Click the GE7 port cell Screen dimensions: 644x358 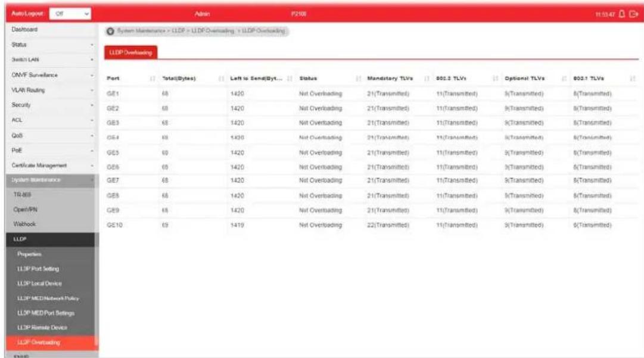coord(113,180)
